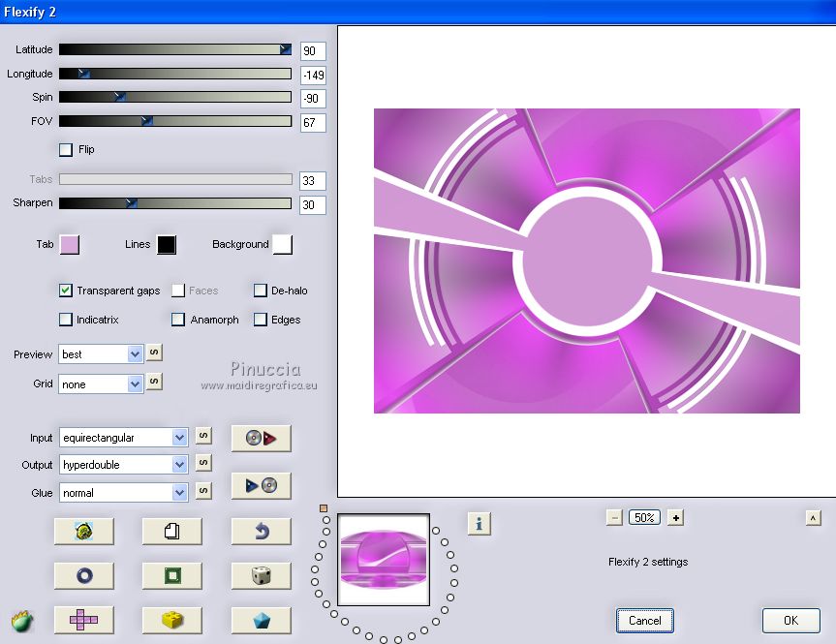Viewport: 836px width, 644px height.
Task: Click the yellow brick block button
Action: pos(171,620)
